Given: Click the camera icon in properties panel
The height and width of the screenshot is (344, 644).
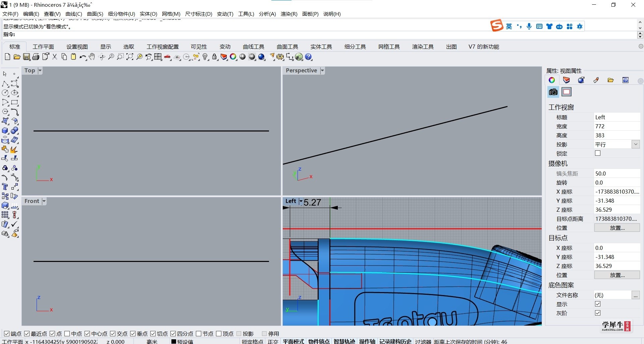Looking at the screenshot, I should pos(553,92).
